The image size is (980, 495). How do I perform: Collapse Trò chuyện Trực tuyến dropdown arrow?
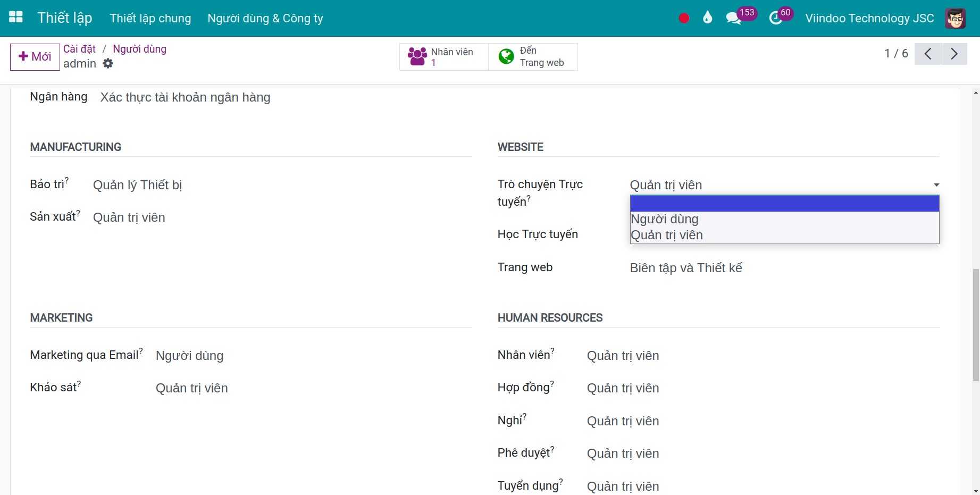coord(936,185)
